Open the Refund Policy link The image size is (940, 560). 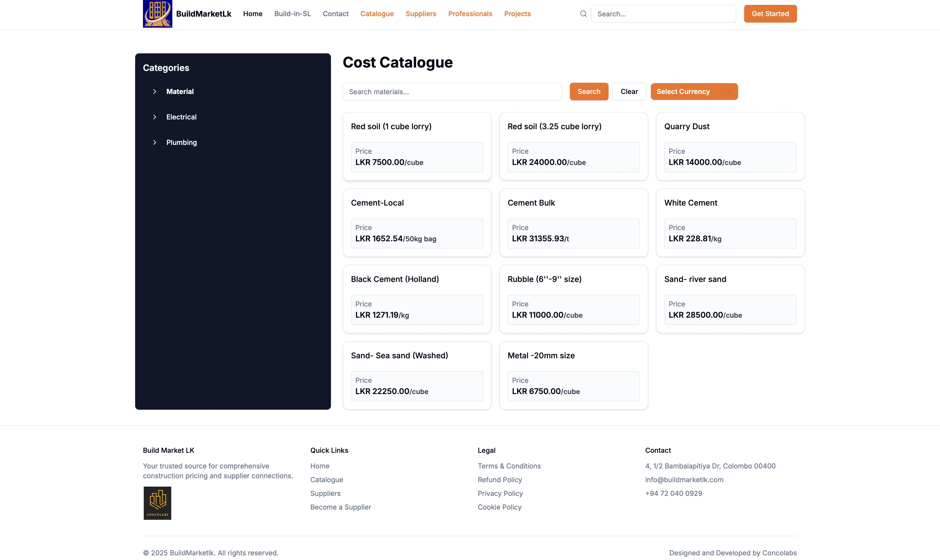coord(500,480)
